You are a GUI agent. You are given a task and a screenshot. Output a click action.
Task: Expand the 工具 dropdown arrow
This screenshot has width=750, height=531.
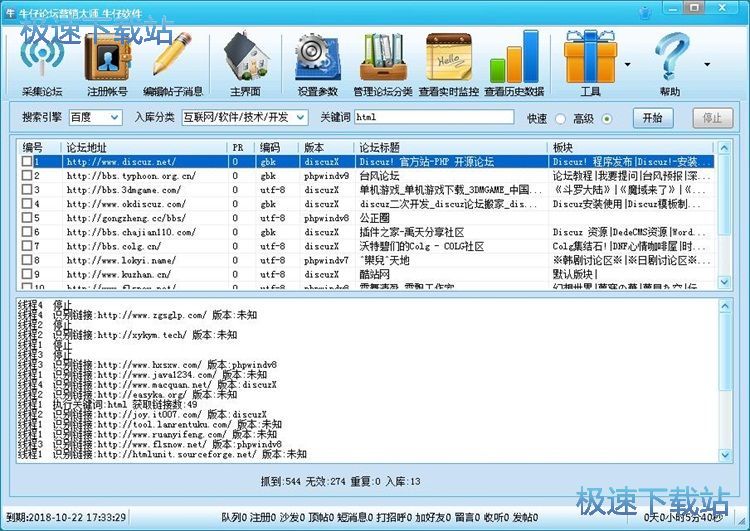pos(628,64)
